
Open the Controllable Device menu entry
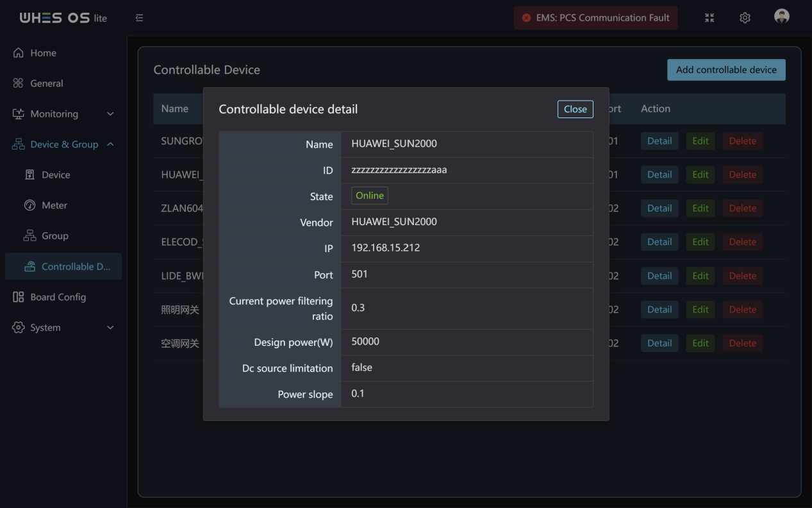pyautogui.click(x=63, y=267)
